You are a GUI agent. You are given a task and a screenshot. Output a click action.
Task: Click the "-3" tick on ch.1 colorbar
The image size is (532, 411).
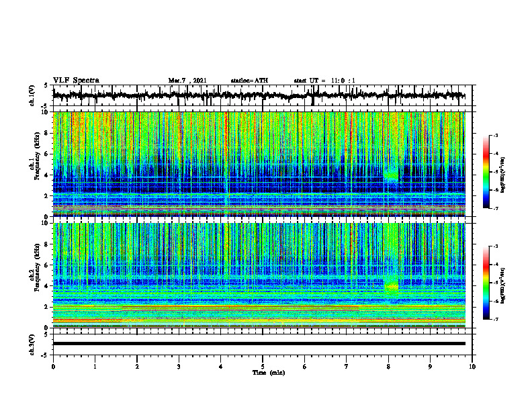495,136
